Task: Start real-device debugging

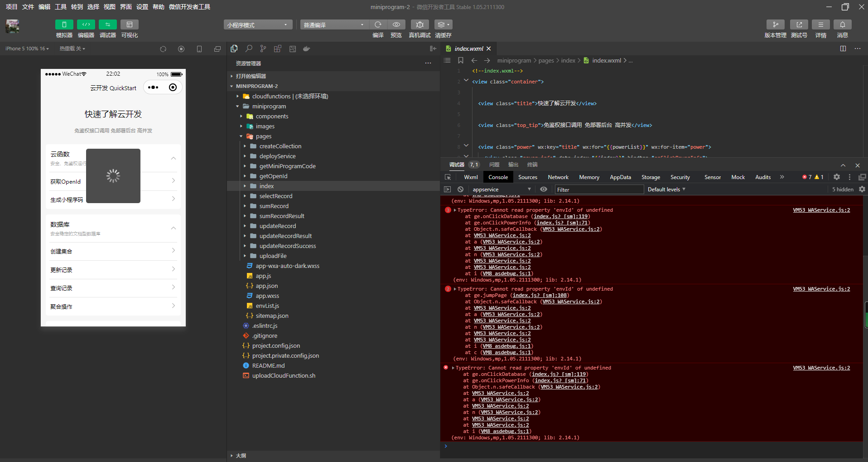Action: tap(420, 24)
